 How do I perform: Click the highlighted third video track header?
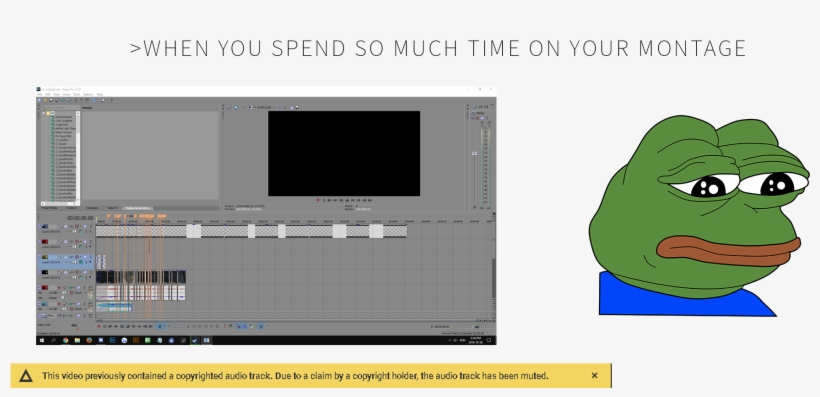tap(65, 262)
